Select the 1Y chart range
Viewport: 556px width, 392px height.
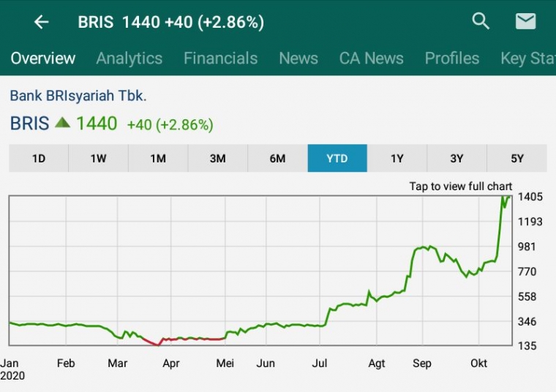(x=397, y=158)
